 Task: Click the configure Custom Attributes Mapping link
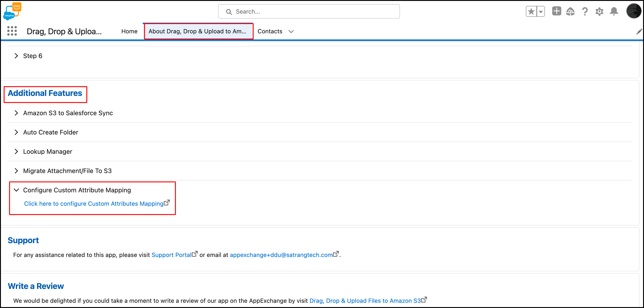pyautogui.click(x=94, y=204)
